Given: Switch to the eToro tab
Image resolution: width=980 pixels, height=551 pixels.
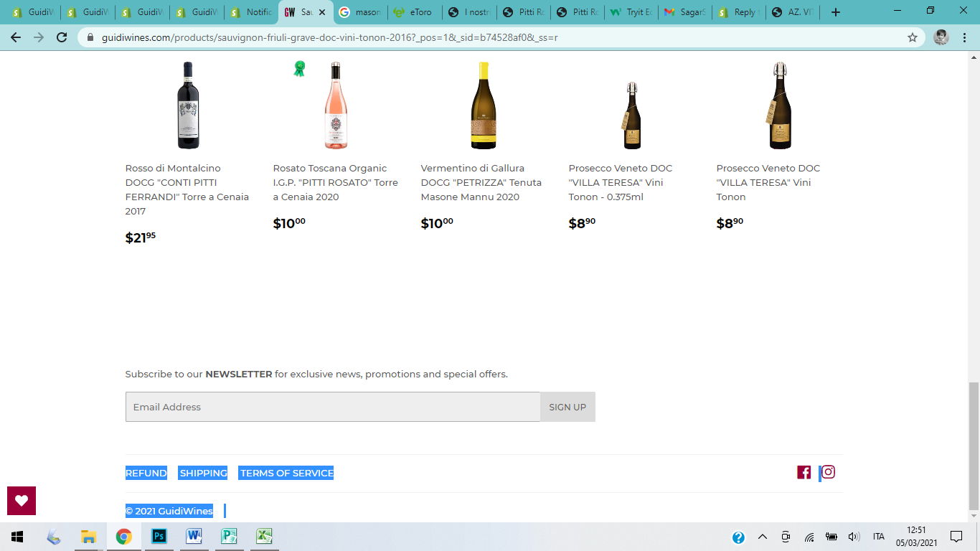Looking at the screenshot, I should point(415,12).
